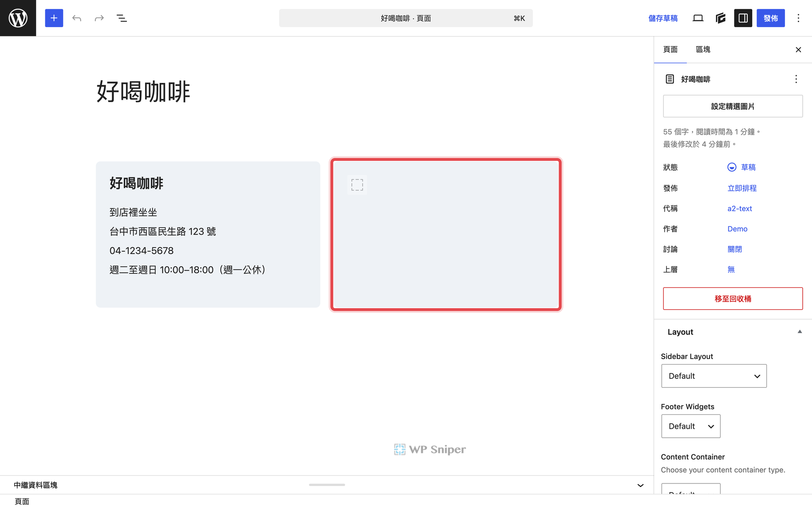Click the page icon beside 好喝咖啡 in sidebar
Image resolution: width=812 pixels, height=508 pixels.
click(670, 79)
